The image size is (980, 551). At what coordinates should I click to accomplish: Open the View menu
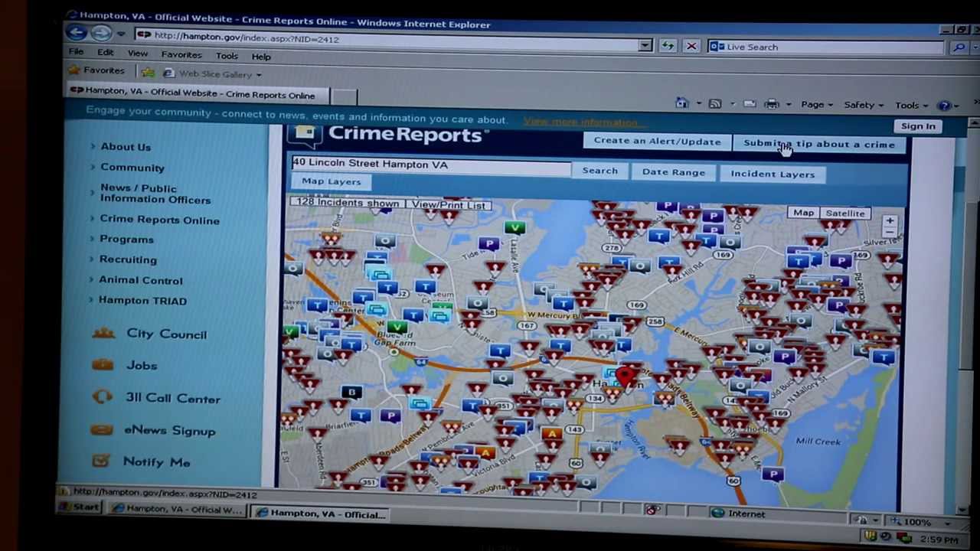138,54
